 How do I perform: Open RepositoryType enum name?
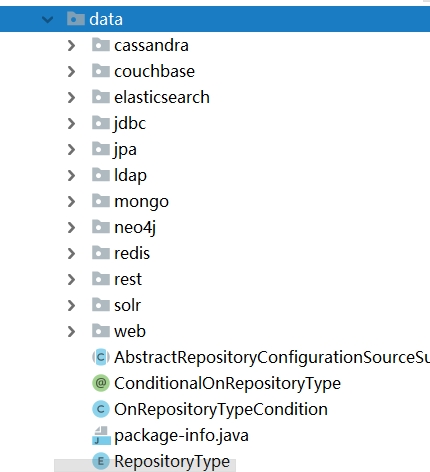(172, 462)
